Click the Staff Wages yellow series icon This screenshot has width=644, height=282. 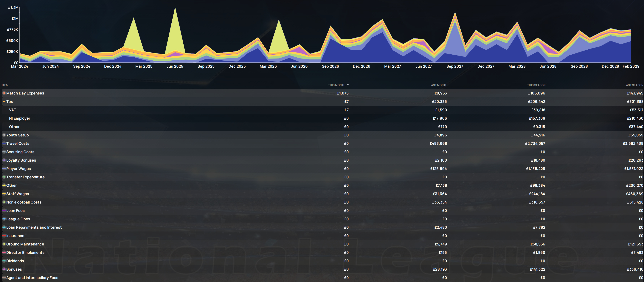pyautogui.click(x=4, y=194)
